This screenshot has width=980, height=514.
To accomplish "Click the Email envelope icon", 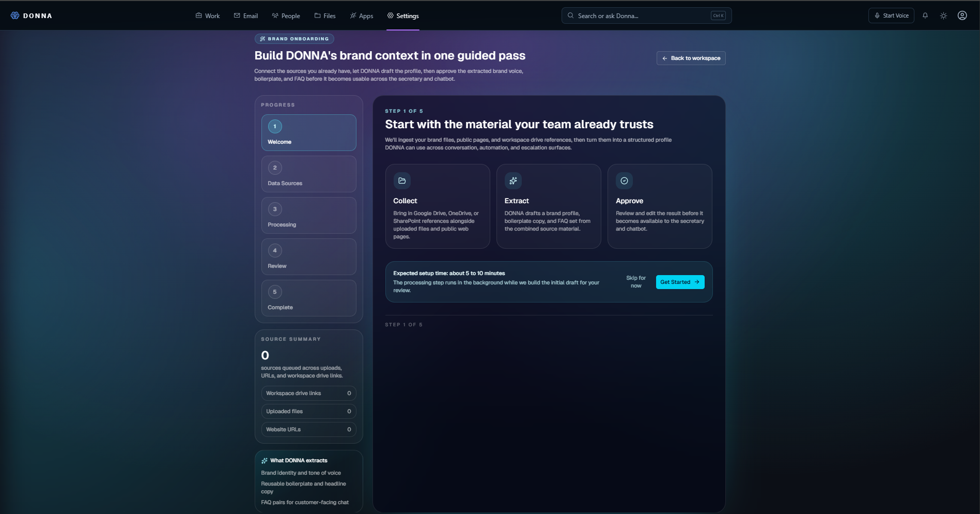I will [237, 16].
